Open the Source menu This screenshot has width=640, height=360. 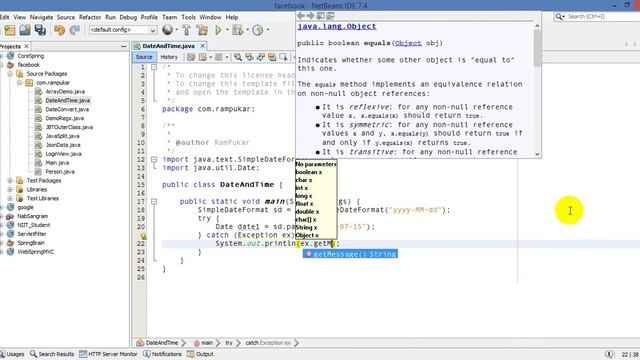click(66, 17)
